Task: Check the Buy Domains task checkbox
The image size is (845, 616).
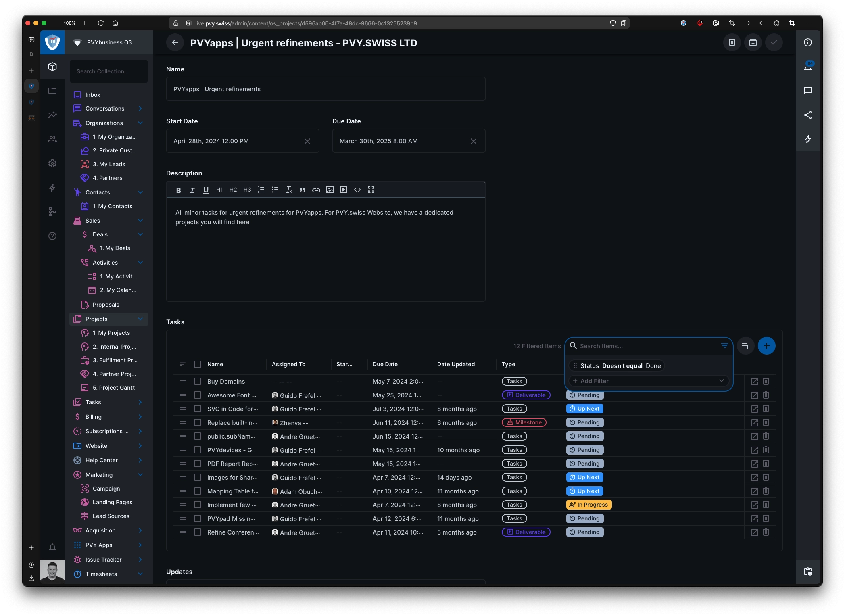Action: (x=198, y=381)
